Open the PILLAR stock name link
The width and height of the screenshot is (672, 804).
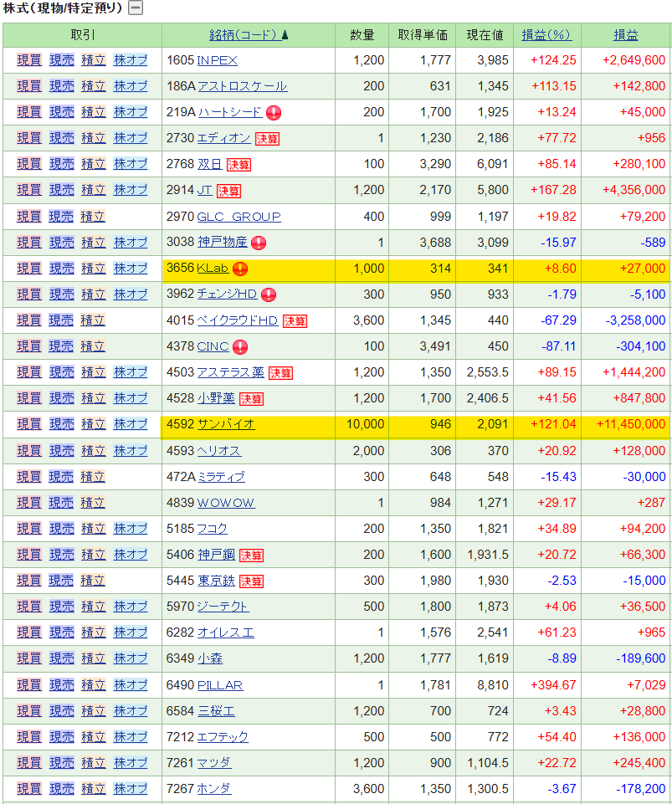219,685
